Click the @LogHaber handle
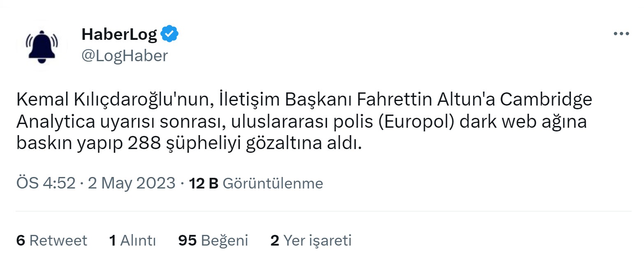Viewport: 644px width, 262px height. point(125,55)
